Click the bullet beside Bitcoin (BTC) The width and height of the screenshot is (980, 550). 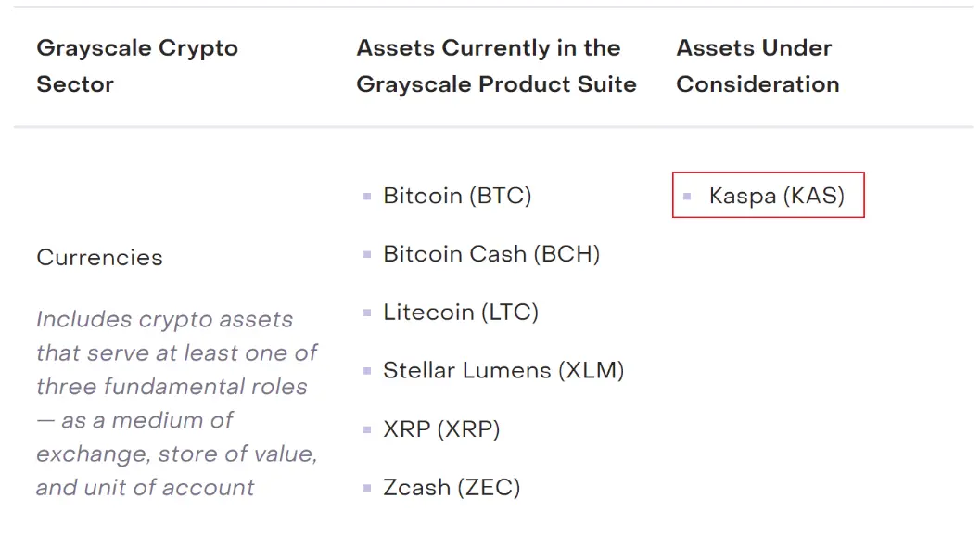pos(367,197)
